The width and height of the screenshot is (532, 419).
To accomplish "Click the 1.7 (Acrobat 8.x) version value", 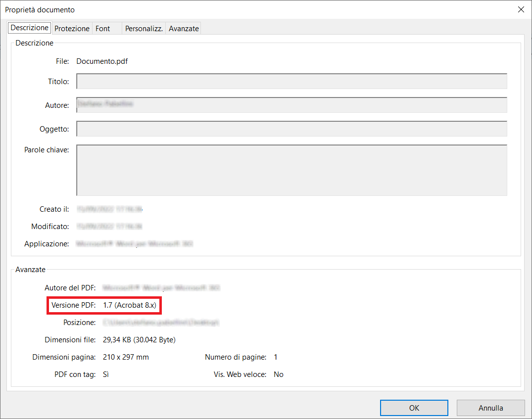I will click(130, 306).
